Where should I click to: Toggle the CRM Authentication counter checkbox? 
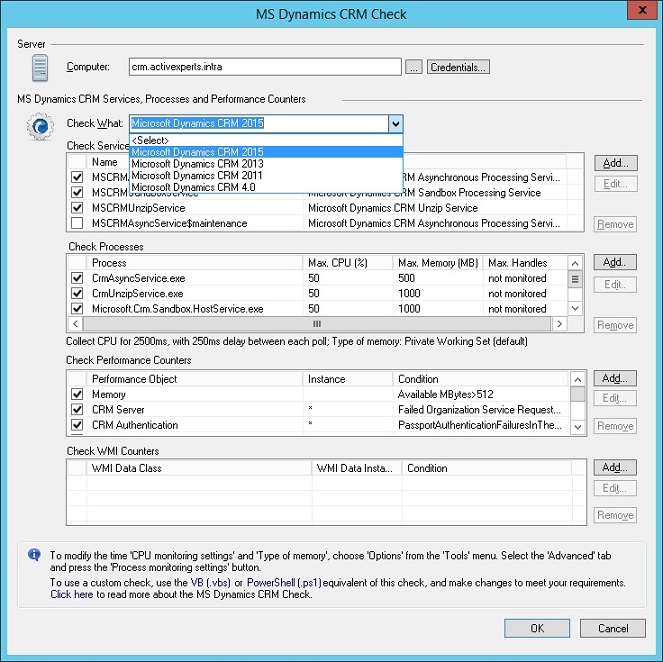click(x=77, y=424)
